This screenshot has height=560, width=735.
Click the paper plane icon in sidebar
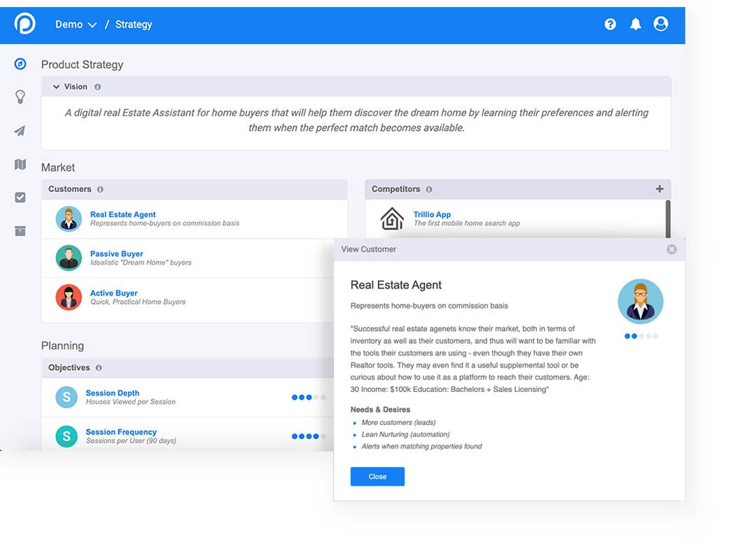[x=20, y=131]
